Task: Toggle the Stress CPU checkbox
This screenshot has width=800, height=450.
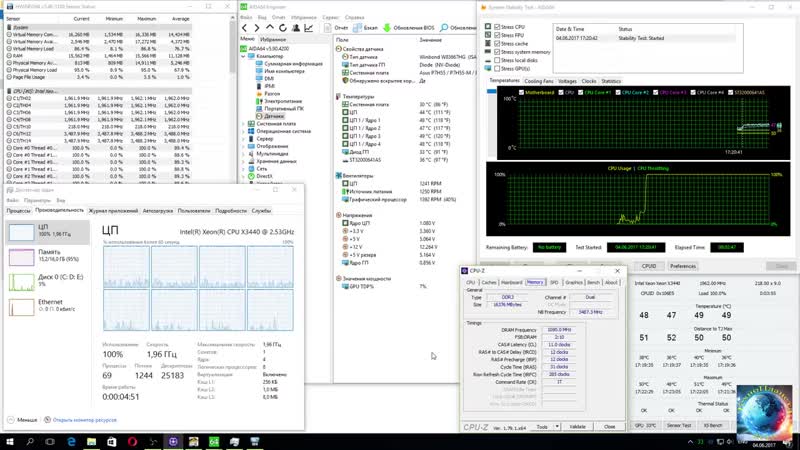Action: 497,27
